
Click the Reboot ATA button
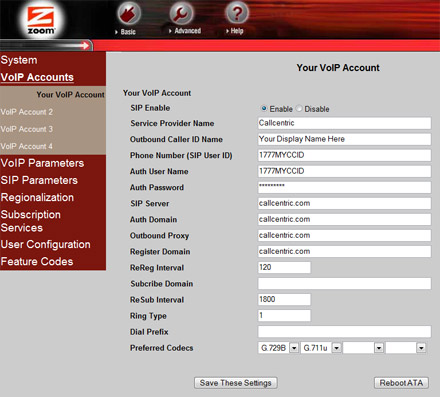pos(401,383)
